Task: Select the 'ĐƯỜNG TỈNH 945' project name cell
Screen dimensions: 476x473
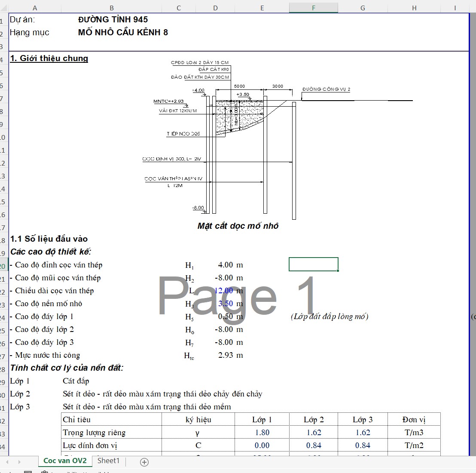Action: coord(113,19)
